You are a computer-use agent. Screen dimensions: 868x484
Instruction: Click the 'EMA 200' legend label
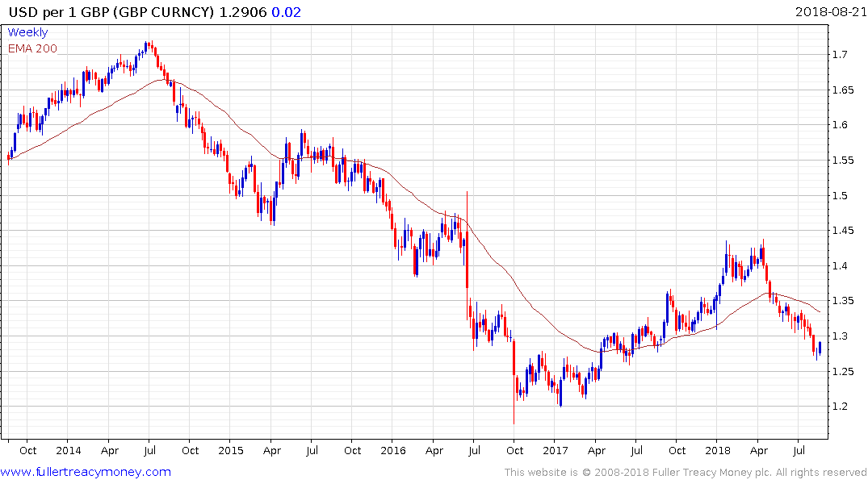[x=32, y=48]
